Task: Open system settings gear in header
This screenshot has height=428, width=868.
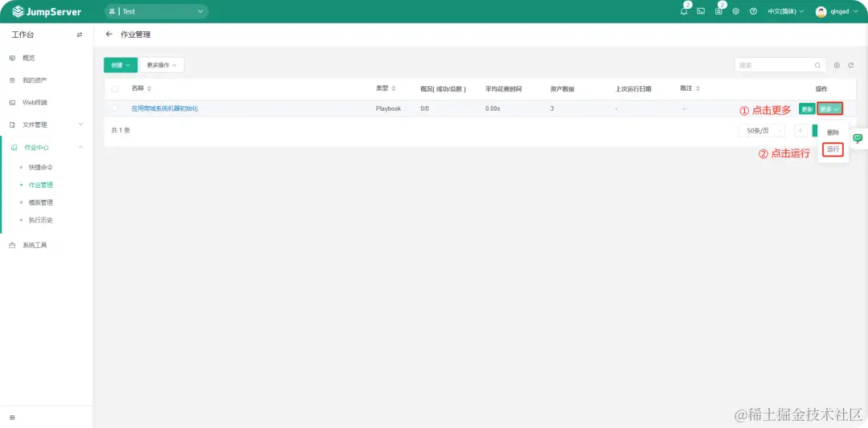Action: [x=735, y=11]
